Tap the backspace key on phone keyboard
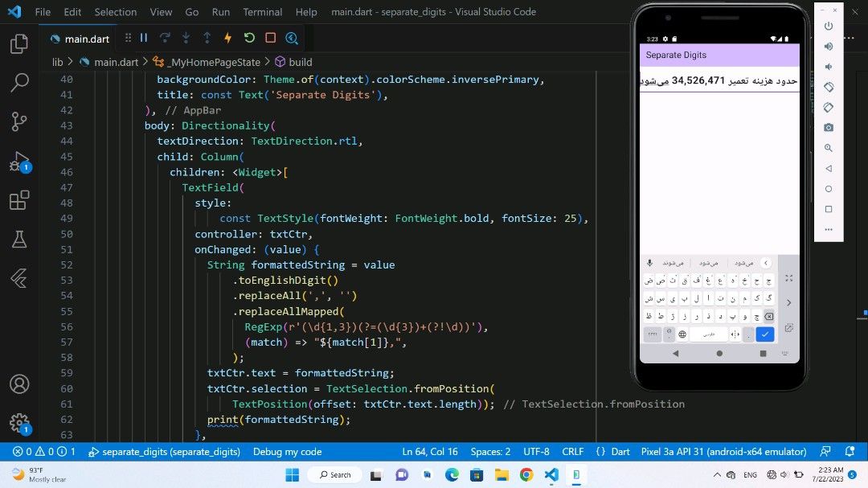Image resolution: width=868 pixels, height=488 pixels. point(769,316)
